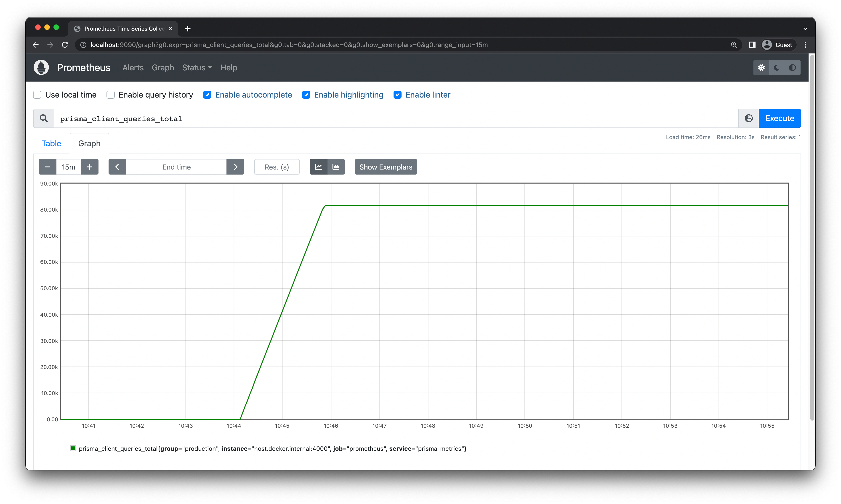841x504 pixels.
Task: Decrease graph range with minus stepper
Action: (47, 167)
